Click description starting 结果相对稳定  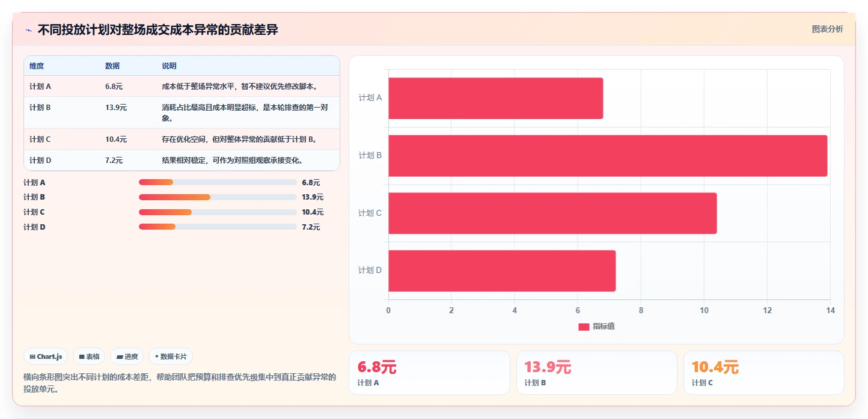232,161
